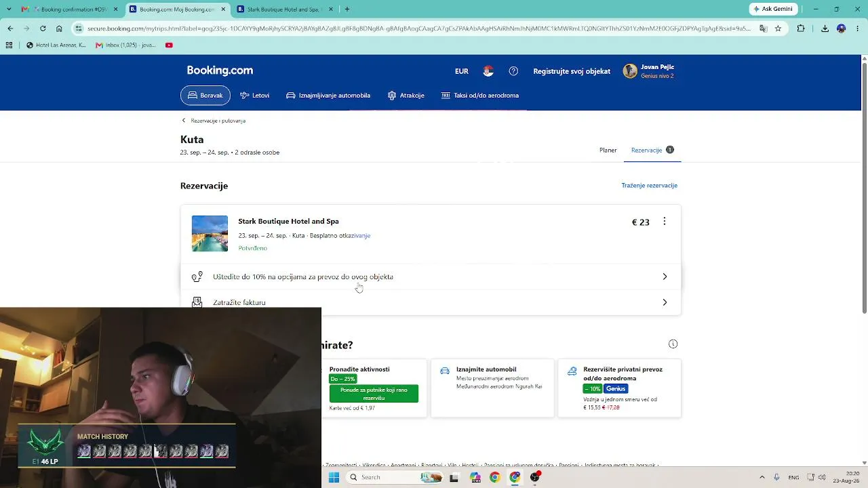The image size is (868, 488).
Task: Click the taxi icon on privatni prevoz card
Action: [x=572, y=371]
